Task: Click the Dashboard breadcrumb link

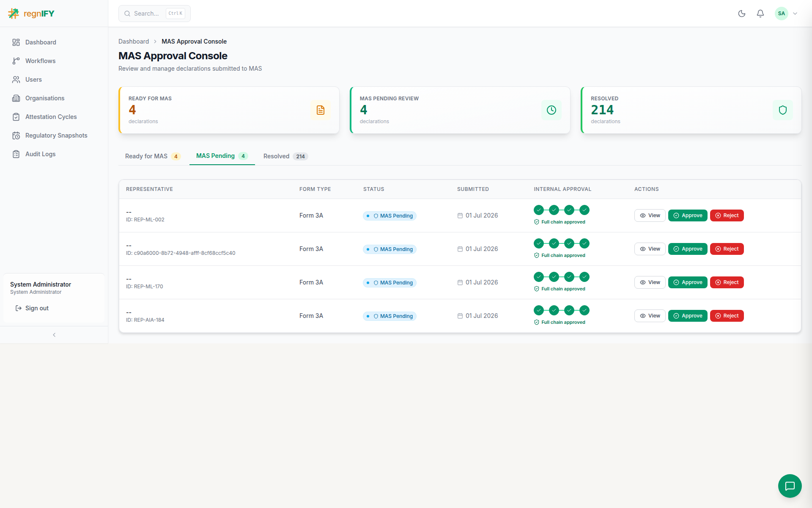Action: 134,41
